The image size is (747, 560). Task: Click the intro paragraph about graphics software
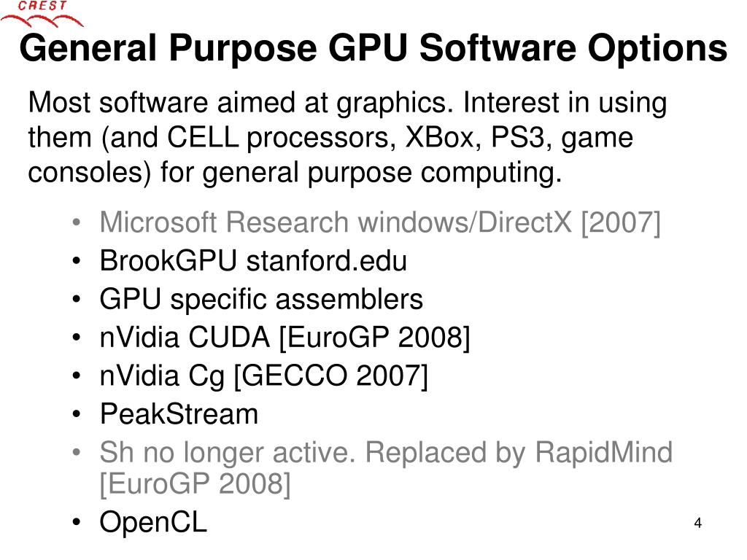[x=347, y=137]
